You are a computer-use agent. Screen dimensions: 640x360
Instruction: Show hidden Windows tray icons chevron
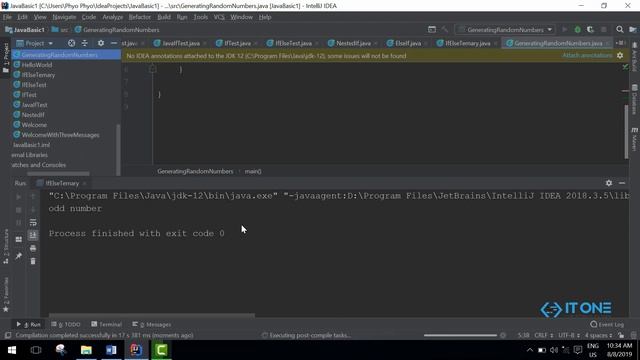click(x=529, y=350)
